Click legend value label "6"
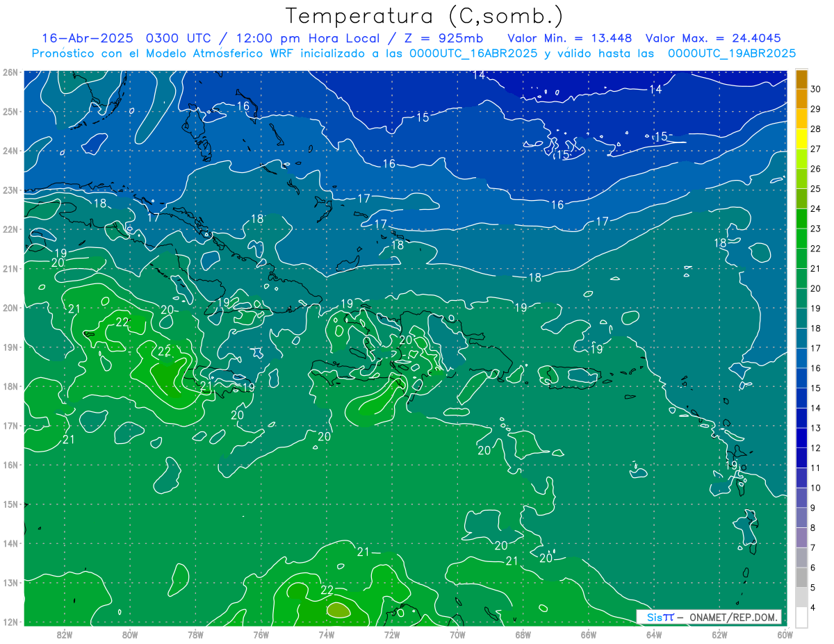Viewport: 834px width, 644px height. 813,568
